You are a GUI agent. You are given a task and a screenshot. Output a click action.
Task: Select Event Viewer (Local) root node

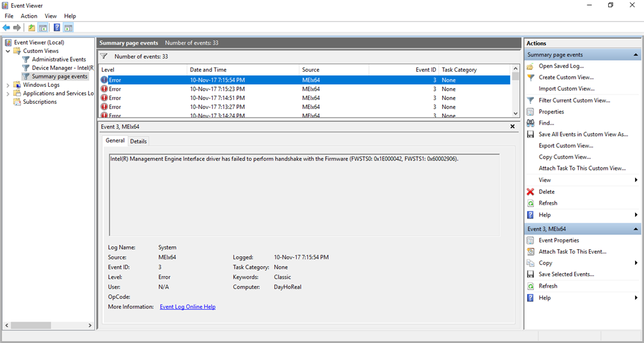(39, 42)
